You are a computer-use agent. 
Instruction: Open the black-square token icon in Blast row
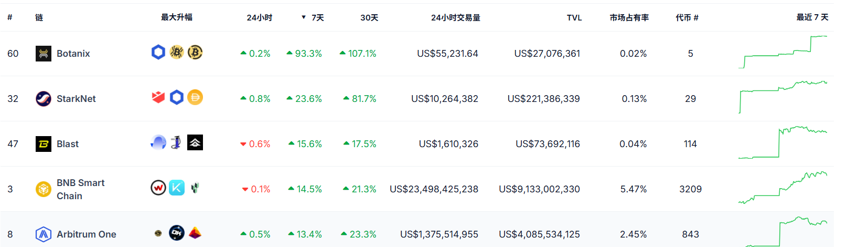[x=195, y=142]
